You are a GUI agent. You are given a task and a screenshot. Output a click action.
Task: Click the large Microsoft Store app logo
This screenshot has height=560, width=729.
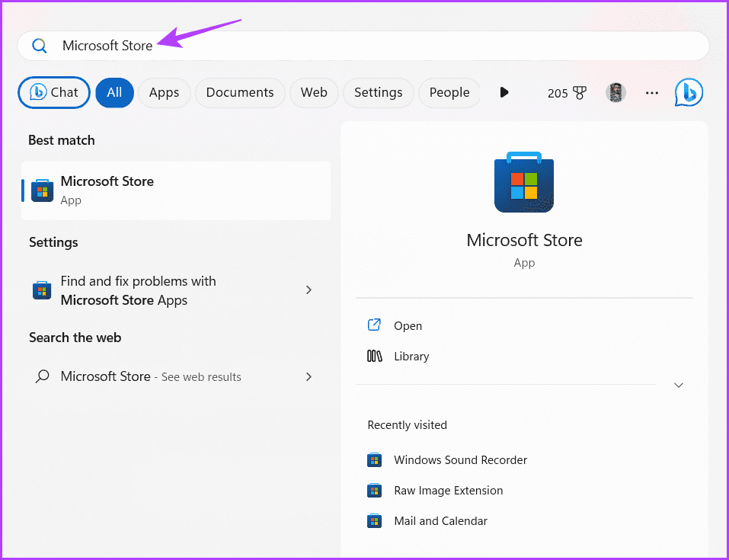[x=524, y=182]
